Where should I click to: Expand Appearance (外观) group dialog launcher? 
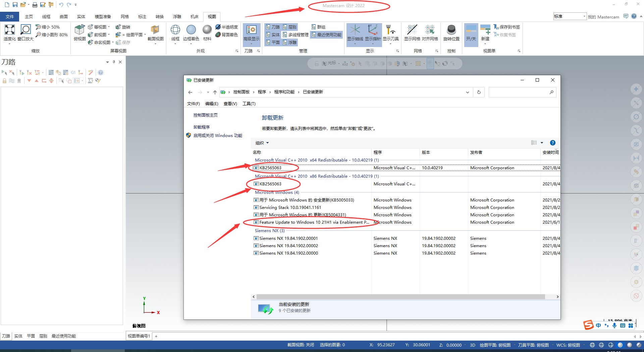(x=237, y=51)
